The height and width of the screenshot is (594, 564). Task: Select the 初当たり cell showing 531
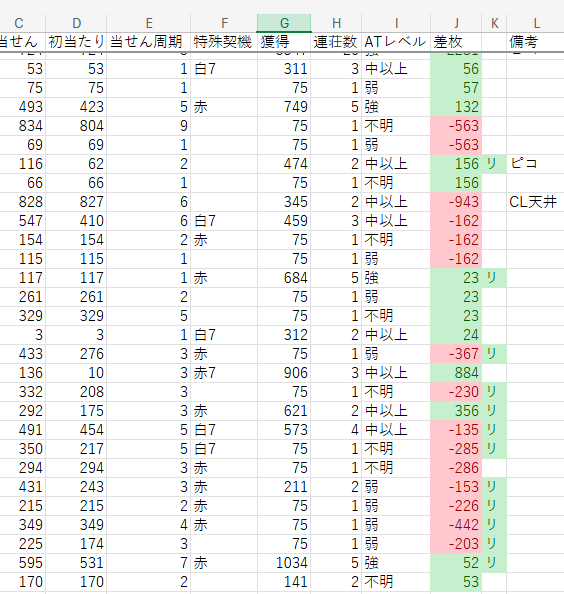point(76,563)
